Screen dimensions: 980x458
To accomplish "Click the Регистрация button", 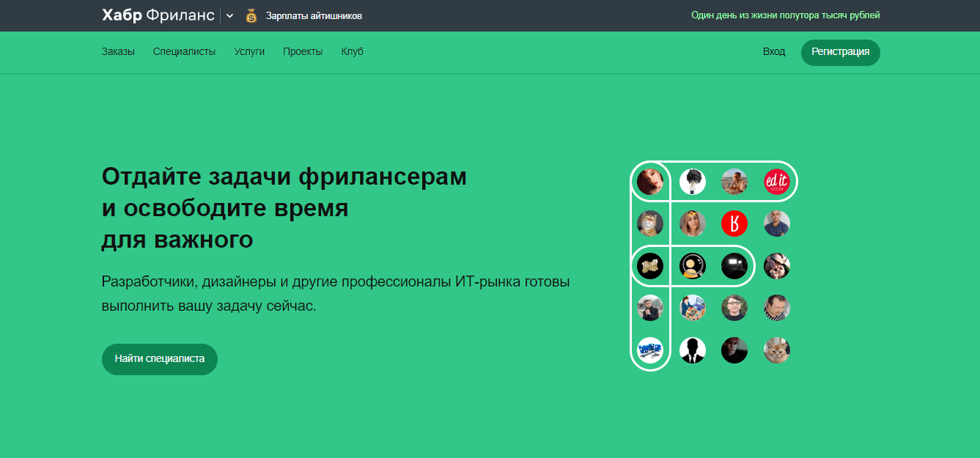I will pyautogui.click(x=841, y=52).
